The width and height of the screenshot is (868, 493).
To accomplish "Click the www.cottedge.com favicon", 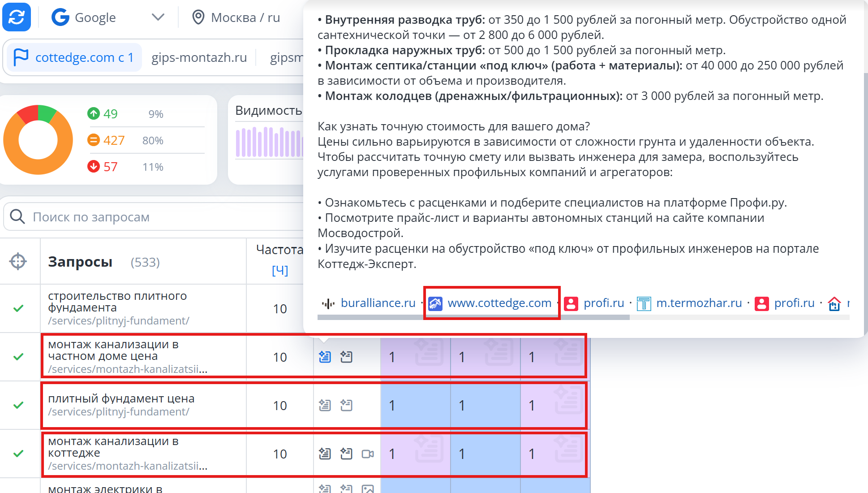I will coord(435,304).
